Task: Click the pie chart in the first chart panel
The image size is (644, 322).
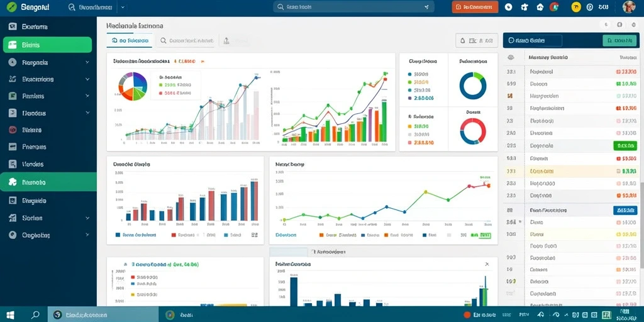Action: [x=133, y=86]
